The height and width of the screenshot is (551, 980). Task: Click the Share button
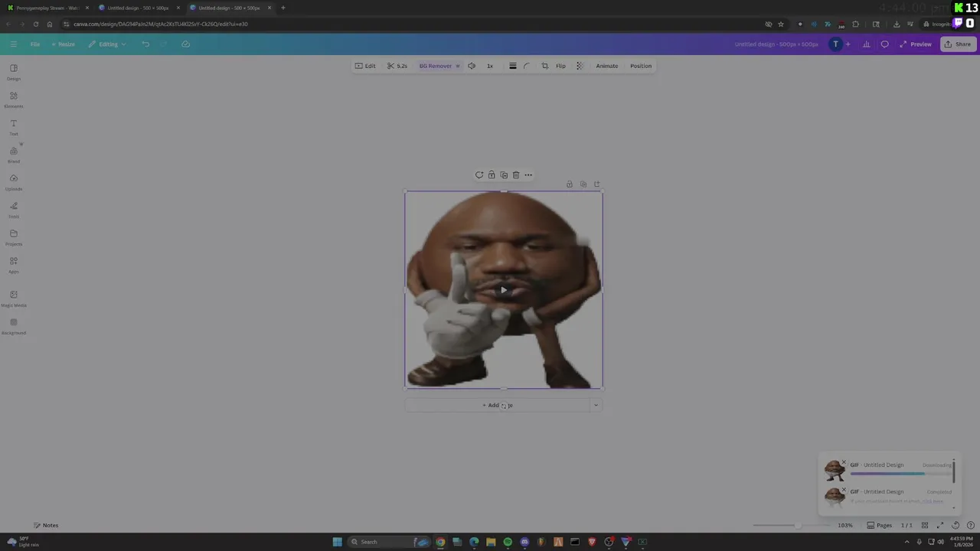point(958,44)
